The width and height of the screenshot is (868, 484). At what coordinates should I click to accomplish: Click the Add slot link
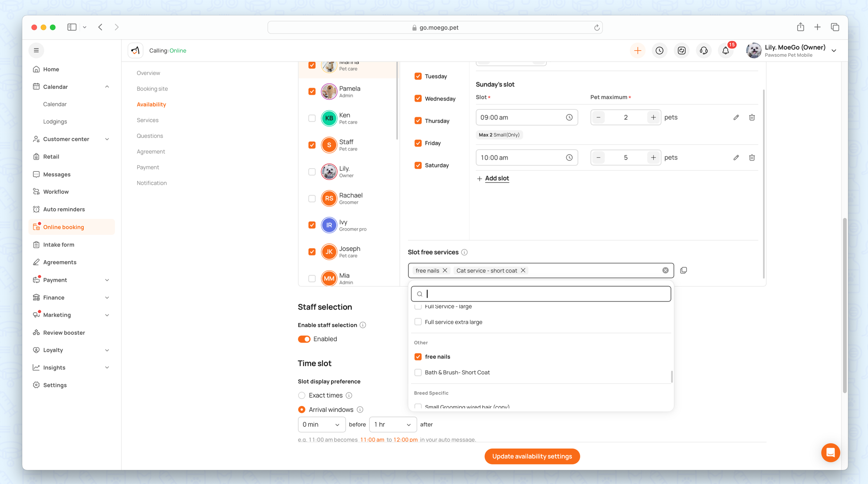496,178
